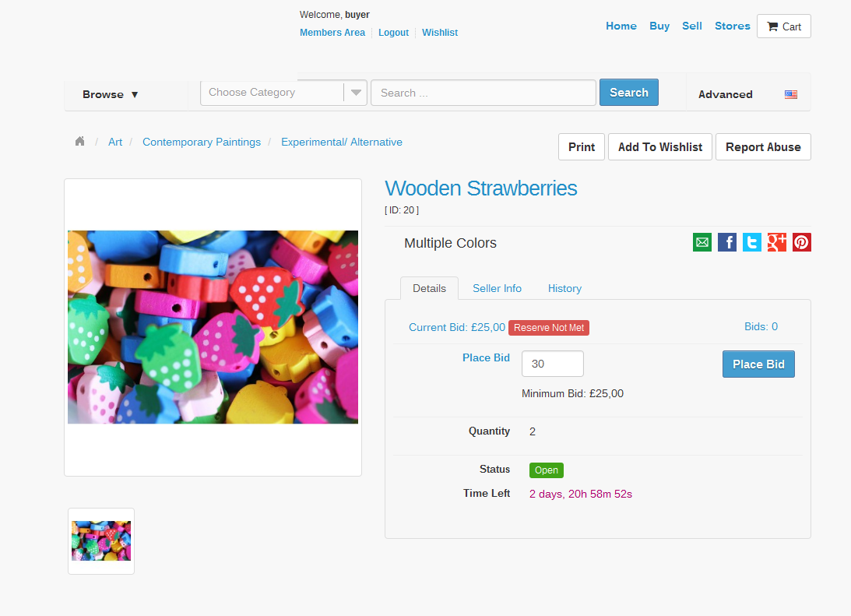Open the shopping Cart
Image resolution: width=851 pixels, height=616 pixels.
784,26
